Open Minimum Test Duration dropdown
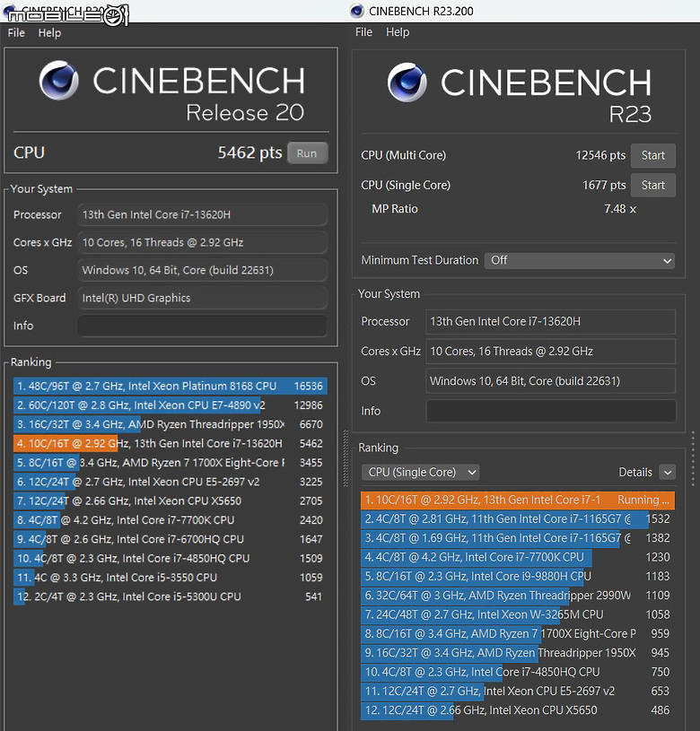700x731 pixels. coord(579,261)
